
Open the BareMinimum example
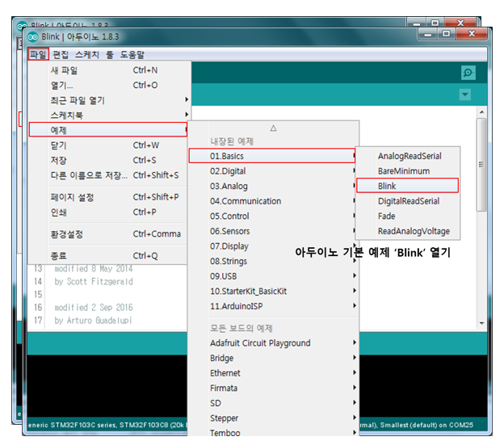[408, 171]
